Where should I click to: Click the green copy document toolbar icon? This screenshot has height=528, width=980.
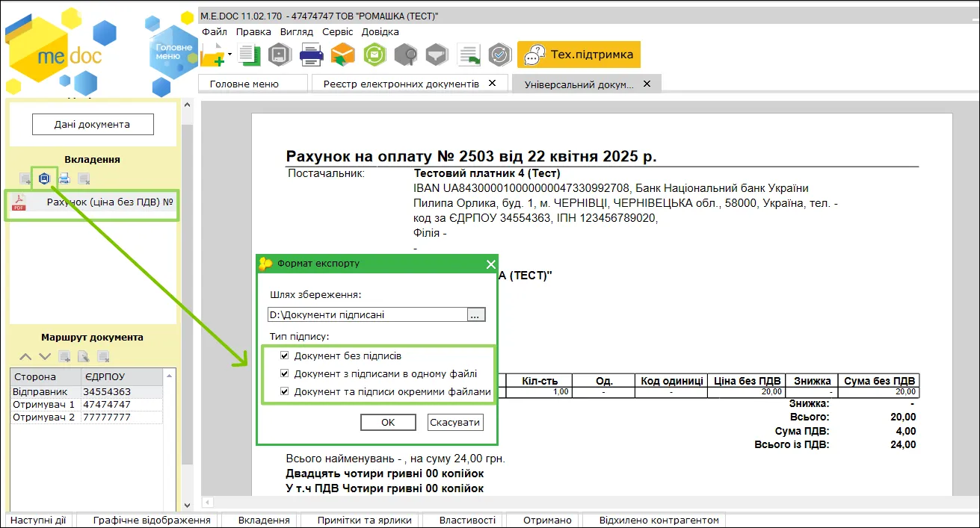coord(249,54)
